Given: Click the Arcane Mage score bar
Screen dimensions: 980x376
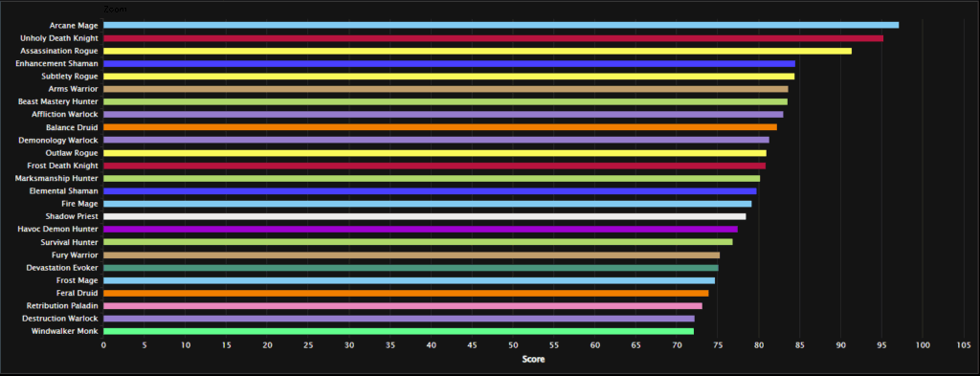Looking at the screenshot, I should coord(501,25).
